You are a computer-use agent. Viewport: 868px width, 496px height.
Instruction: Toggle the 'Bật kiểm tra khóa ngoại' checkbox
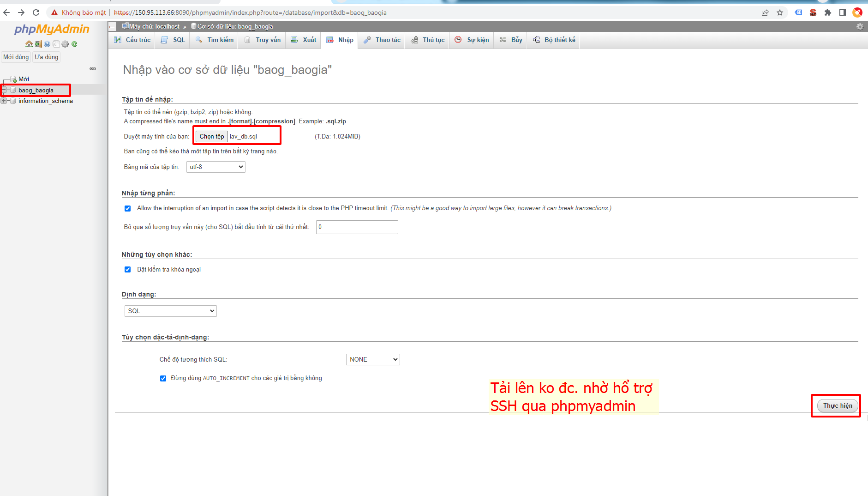coord(128,270)
